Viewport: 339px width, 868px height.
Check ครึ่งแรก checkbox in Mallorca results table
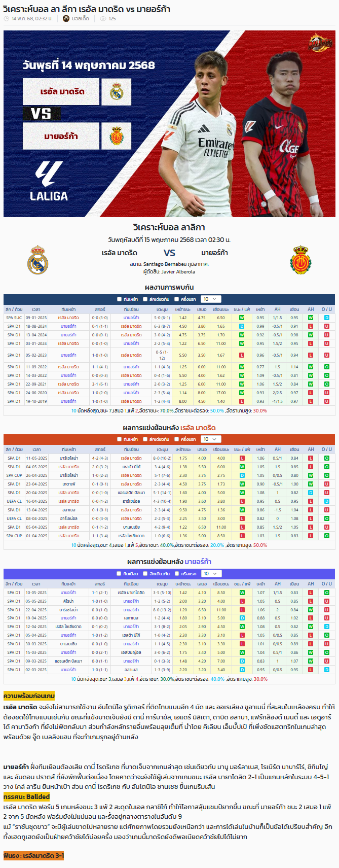coord(177,574)
